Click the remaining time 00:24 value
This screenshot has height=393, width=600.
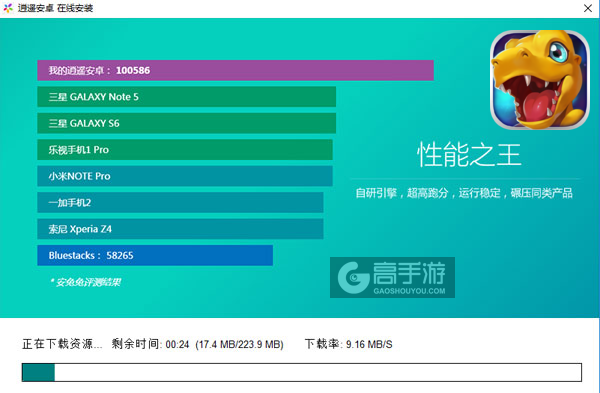(178, 344)
